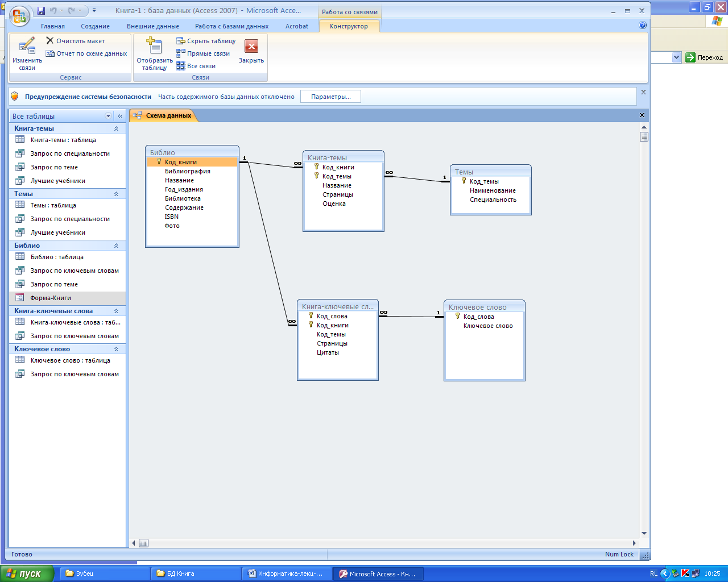Click Отобразить таблицу button
728x582 pixels.
click(154, 54)
